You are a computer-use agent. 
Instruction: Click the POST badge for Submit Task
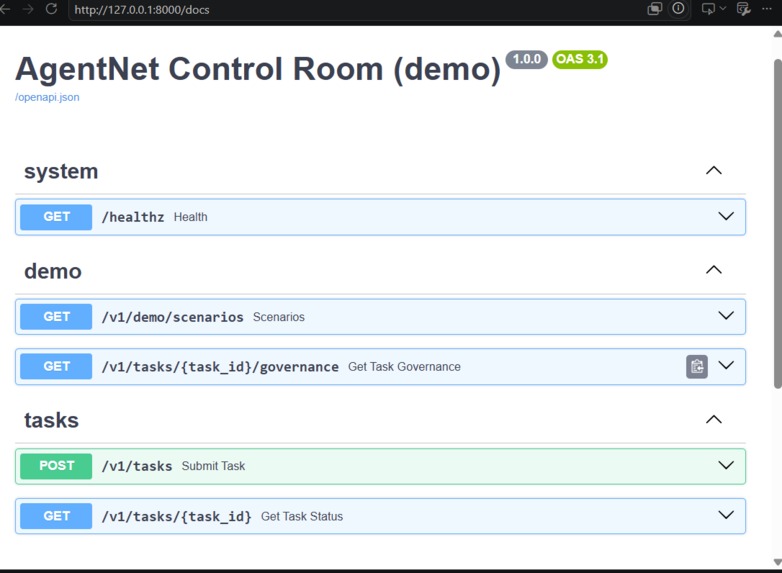pos(56,466)
